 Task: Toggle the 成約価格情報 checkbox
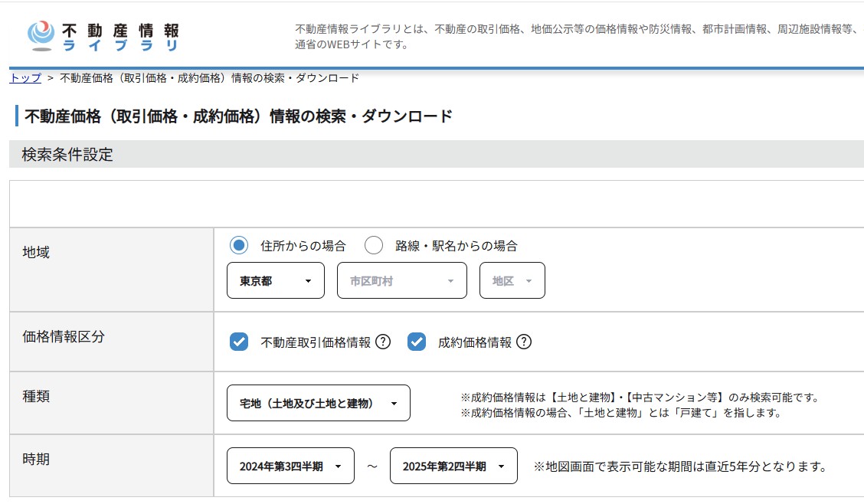coord(417,342)
